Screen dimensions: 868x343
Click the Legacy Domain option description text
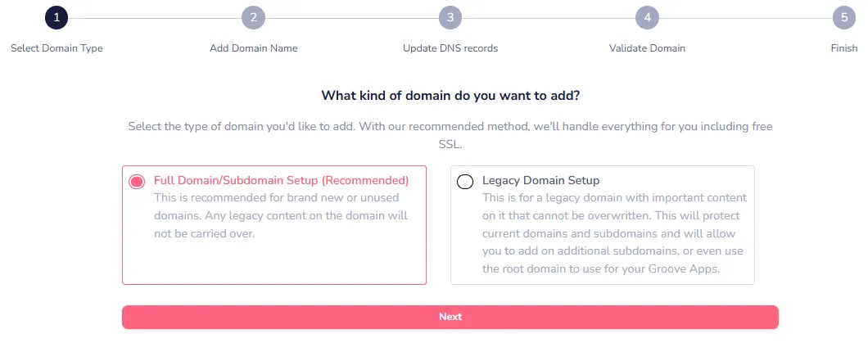tap(614, 233)
